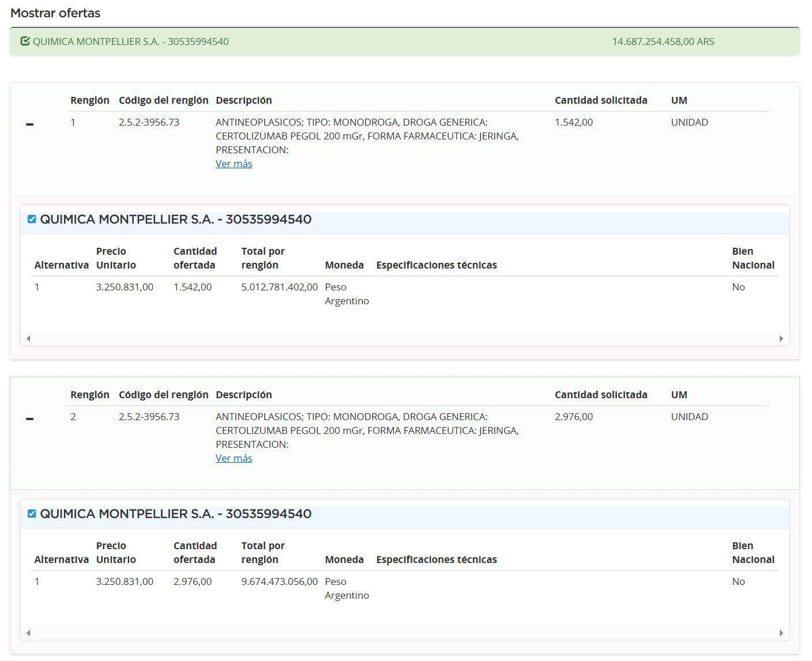Open 'Ver más' under renglón 1 description

pyautogui.click(x=234, y=164)
